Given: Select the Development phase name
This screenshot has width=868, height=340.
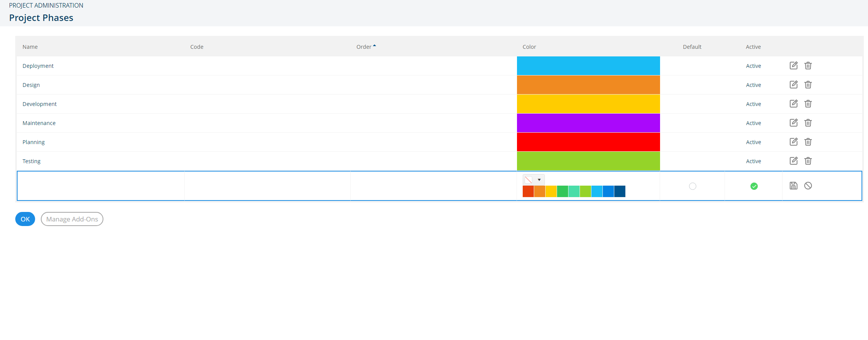Looking at the screenshot, I should (x=40, y=104).
